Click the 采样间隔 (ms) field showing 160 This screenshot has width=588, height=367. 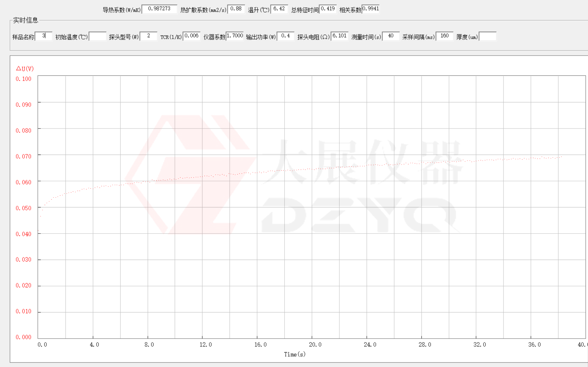(444, 36)
